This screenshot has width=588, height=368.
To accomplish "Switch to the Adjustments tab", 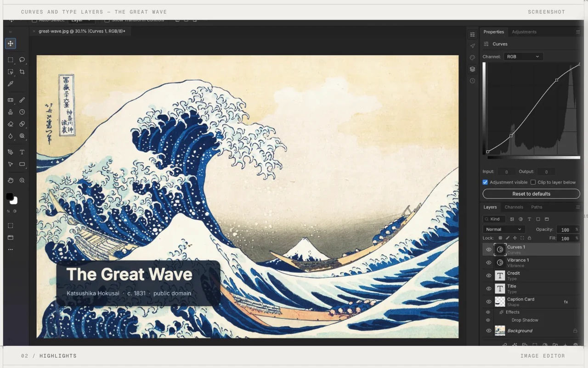I will (x=524, y=32).
